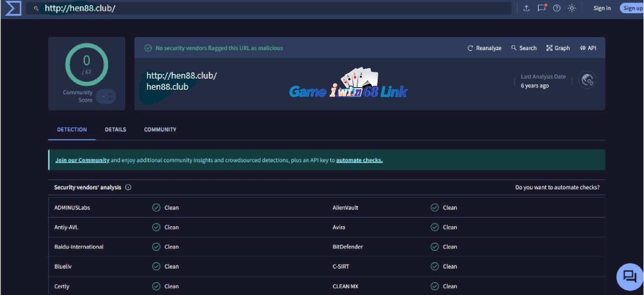The height and width of the screenshot is (295, 644).
Task: Toggle the light/dark theme sun icon
Action: coord(572,8)
